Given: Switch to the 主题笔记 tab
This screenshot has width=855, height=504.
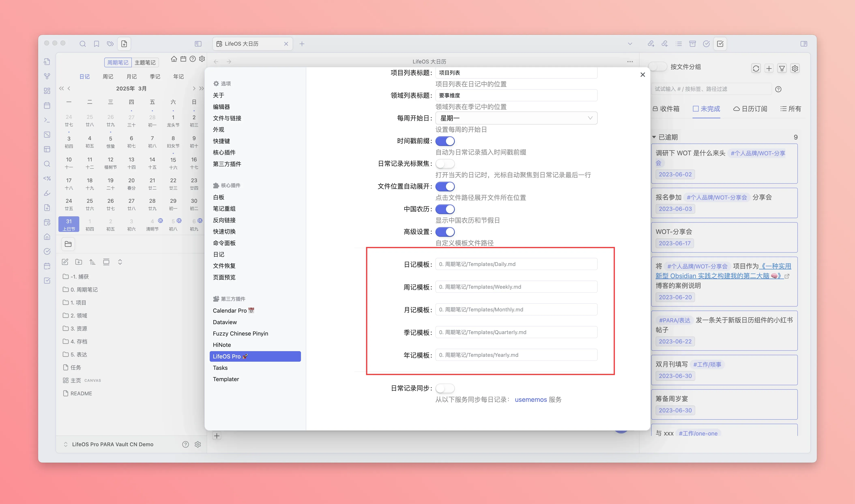Looking at the screenshot, I should pos(145,62).
